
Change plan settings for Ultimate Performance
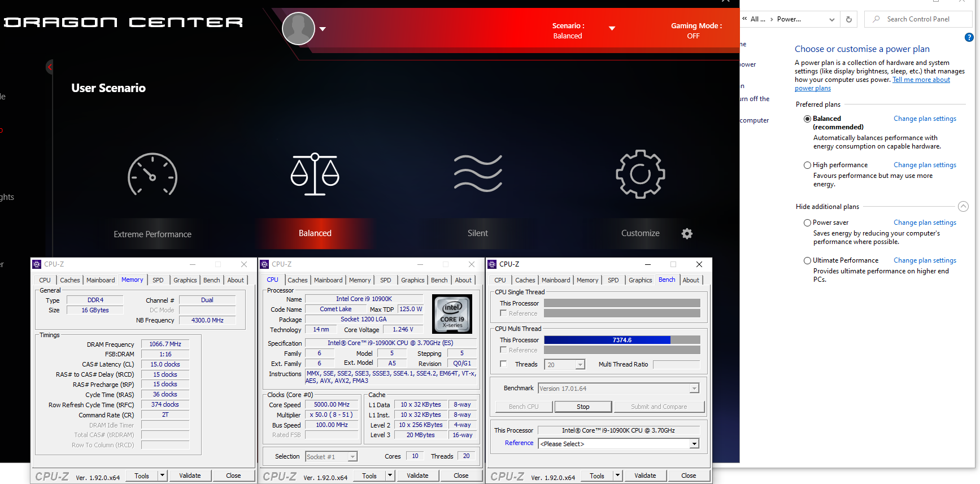click(x=925, y=260)
